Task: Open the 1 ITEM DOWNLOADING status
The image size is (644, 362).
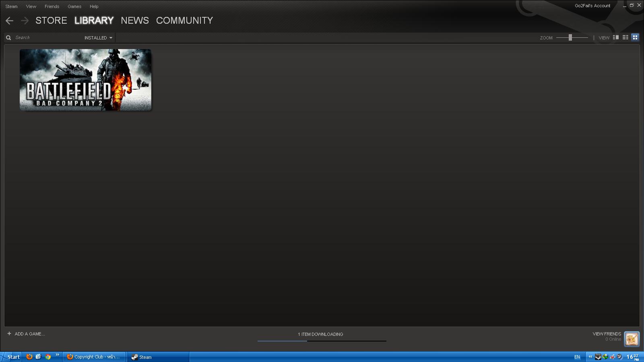Action: [320, 334]
